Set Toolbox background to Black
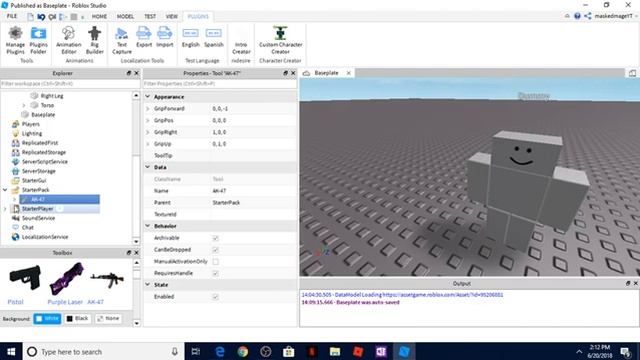Screen dimensions: 640x360 78,318
